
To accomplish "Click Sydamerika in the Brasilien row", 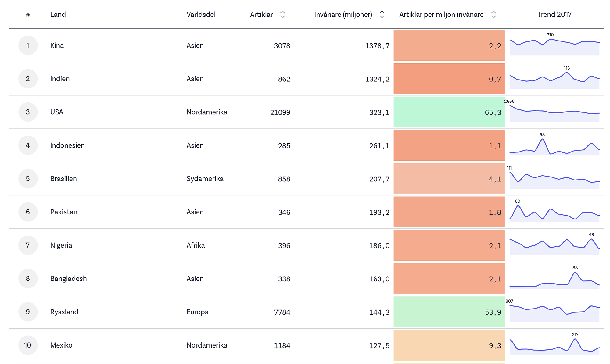I will pyautogui.click(x=205, y=179).
